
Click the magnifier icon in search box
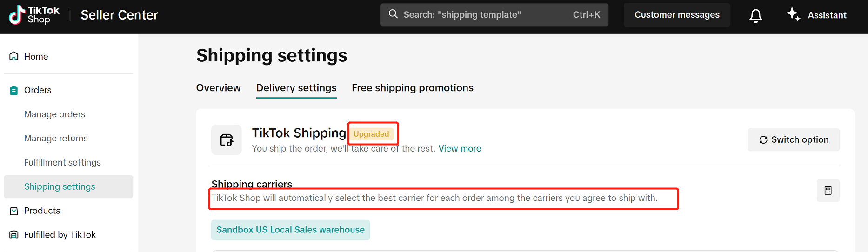pos(393,14)
